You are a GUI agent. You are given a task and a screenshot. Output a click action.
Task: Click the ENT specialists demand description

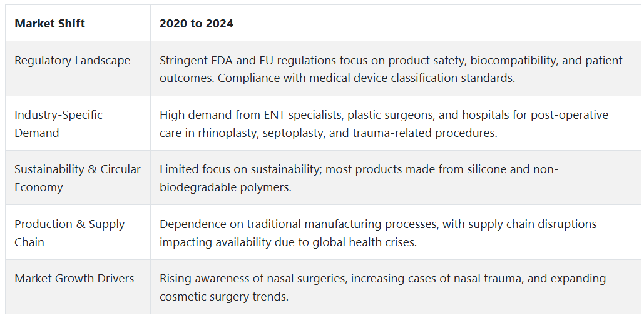(384, 124)
